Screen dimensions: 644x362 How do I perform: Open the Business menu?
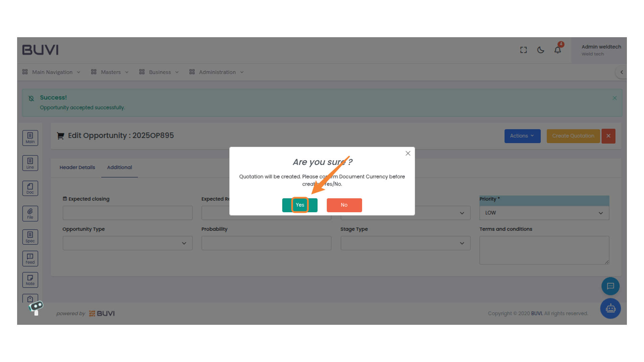click(x=160, y=72)
